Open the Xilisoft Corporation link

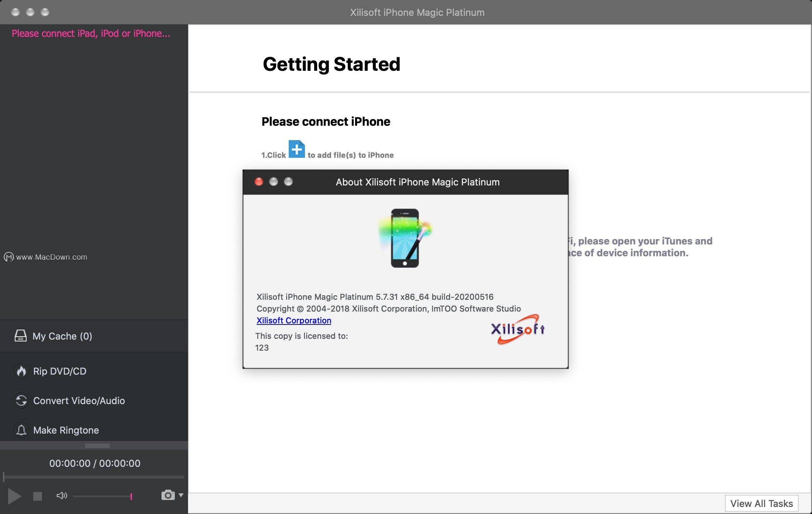coord(294,320)
